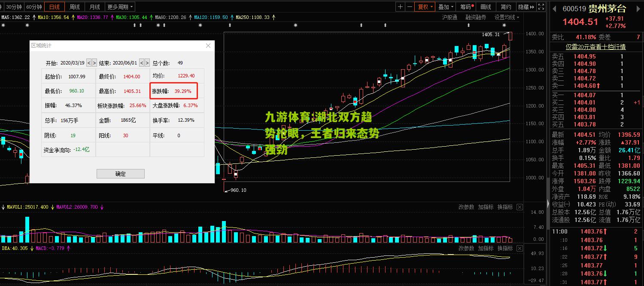Click the 涨停 price 1503.26
This screenshot has height=286, width=644.
[585, 181]
